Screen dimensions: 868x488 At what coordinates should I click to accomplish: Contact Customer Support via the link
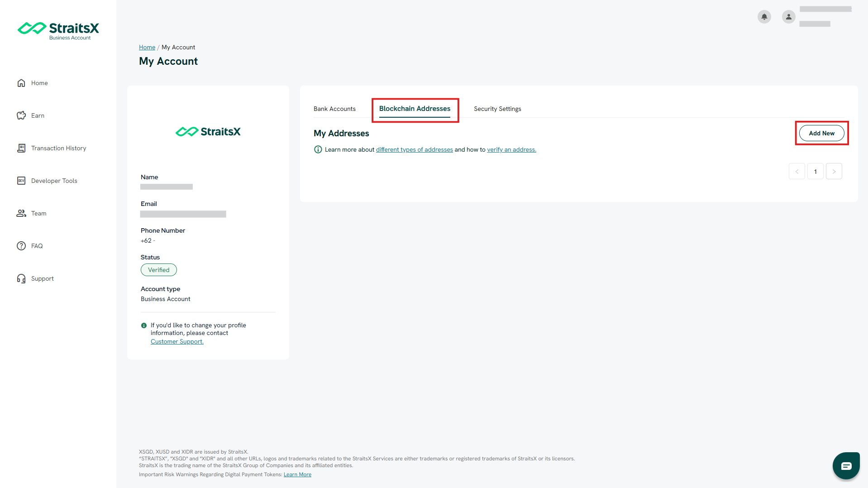click(177, 341)
